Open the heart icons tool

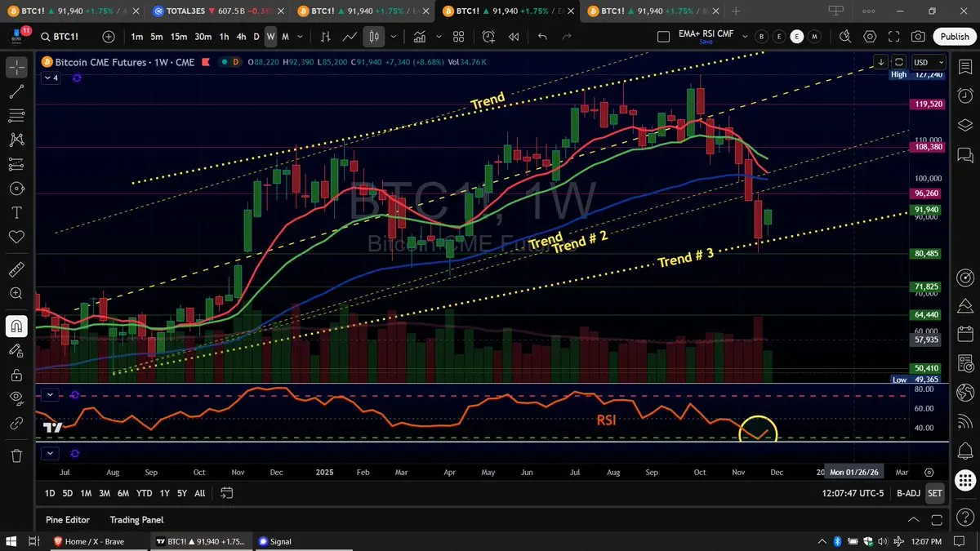[x=16, y=236]
